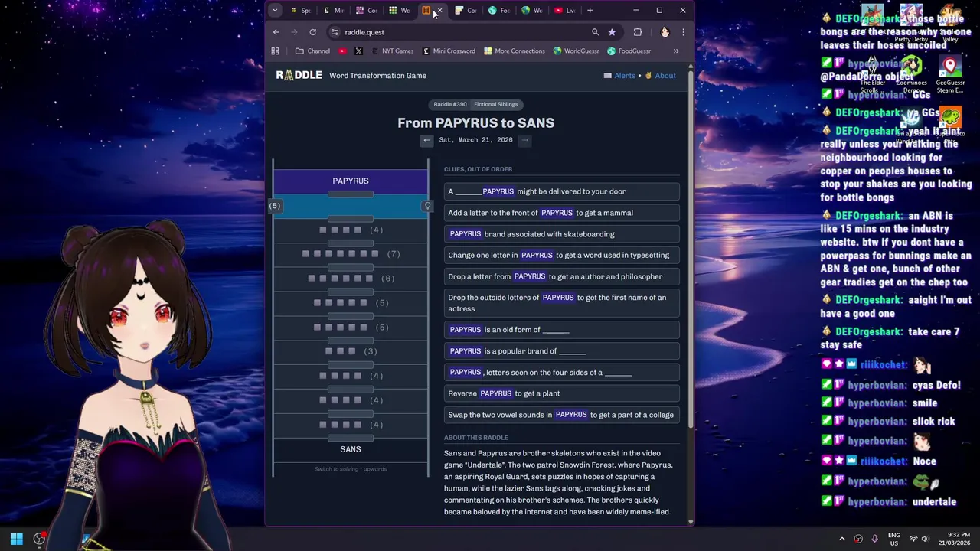
Task: Click taskbar icon next to Start
Action: 39,539
